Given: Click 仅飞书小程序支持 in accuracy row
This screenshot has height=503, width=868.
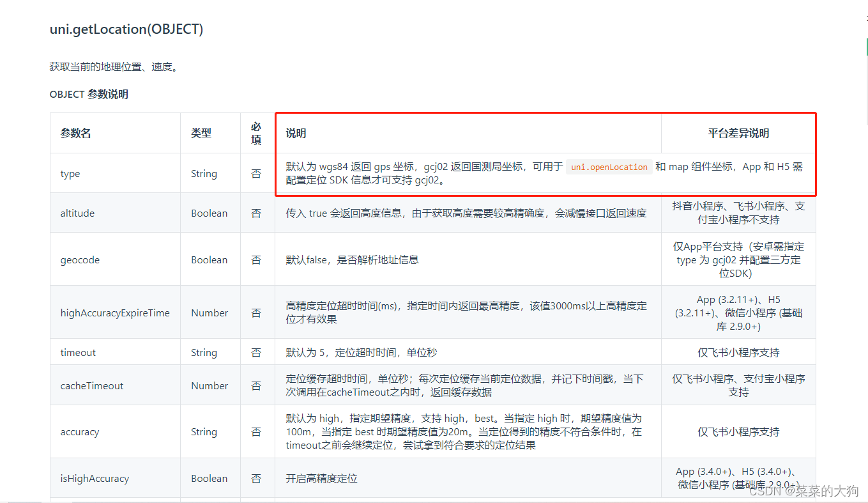Looking at the screenshot, I should point(738,431).
